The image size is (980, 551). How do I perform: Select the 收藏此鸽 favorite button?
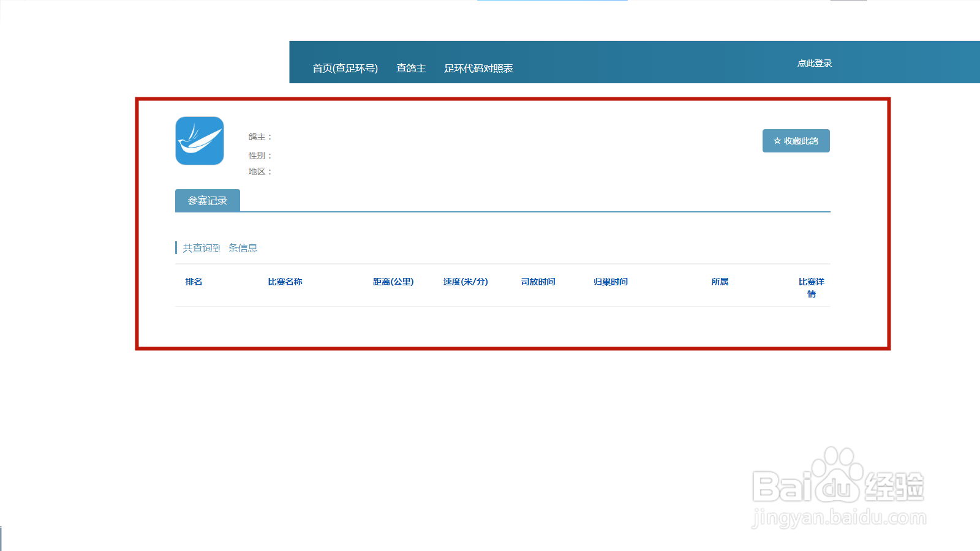796,141
